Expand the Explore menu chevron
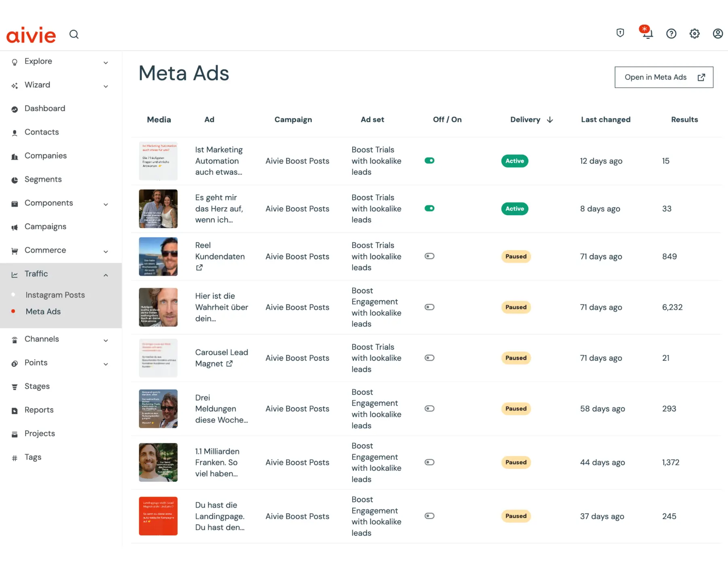Screen dimensions: 728x565 pyautogui.click(x=106, y=63)
